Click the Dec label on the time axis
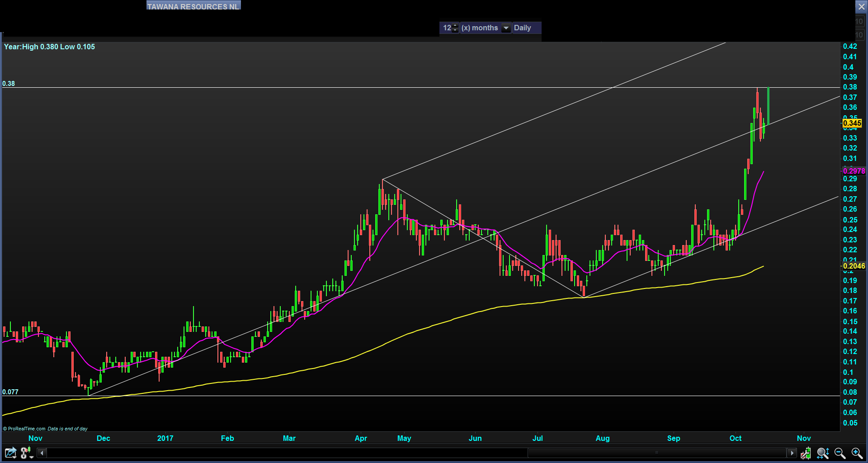The width and height of the screenshot is (868, 463). [104, 438]
